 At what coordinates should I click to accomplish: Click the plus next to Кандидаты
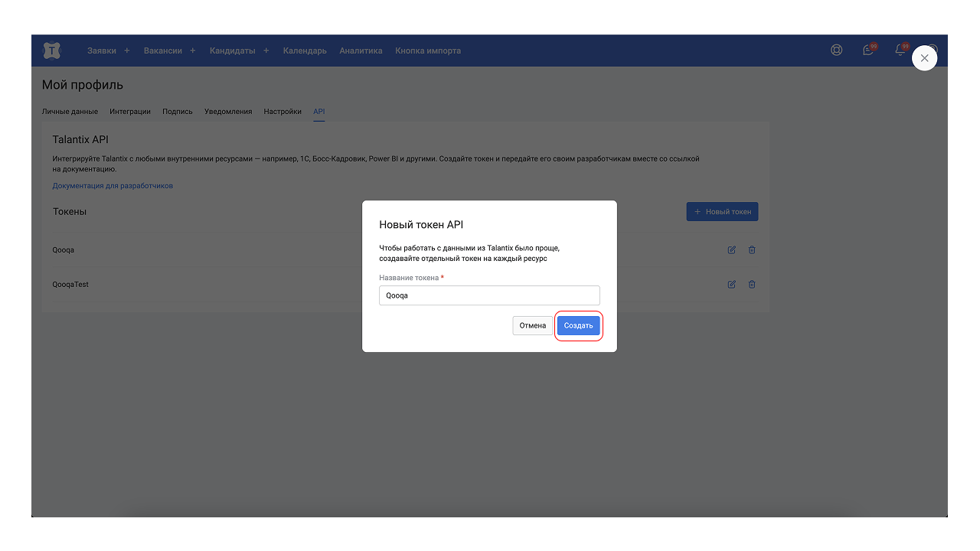pyautogui.click(x=266, y=51)
